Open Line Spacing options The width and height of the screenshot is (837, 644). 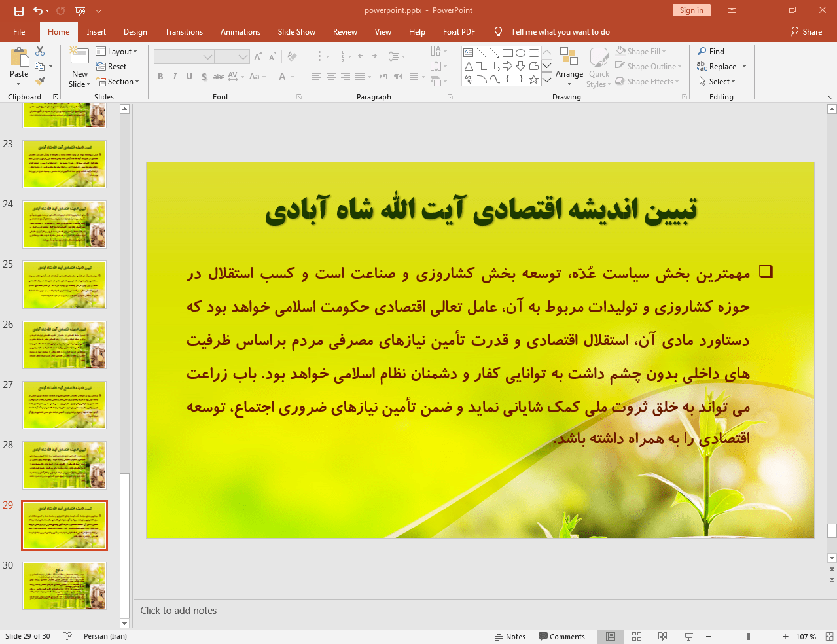[397, 56]
